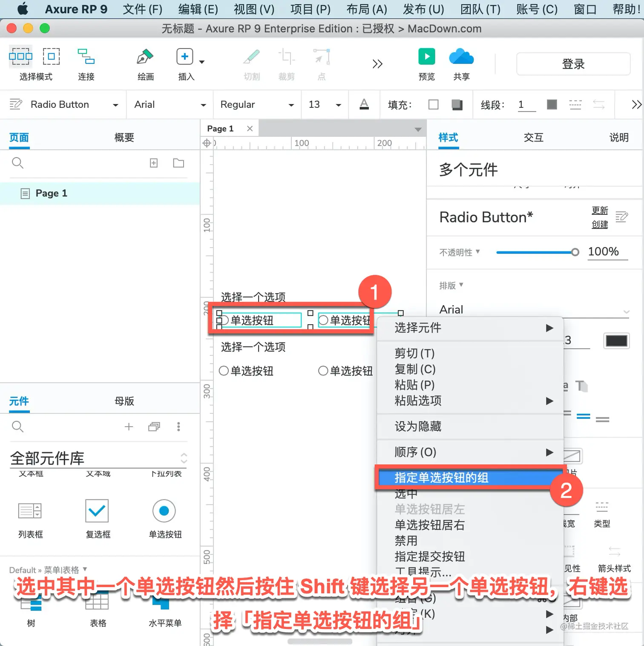
Task: Click the opacity 100% input field
Action: (x=607, y=252)
